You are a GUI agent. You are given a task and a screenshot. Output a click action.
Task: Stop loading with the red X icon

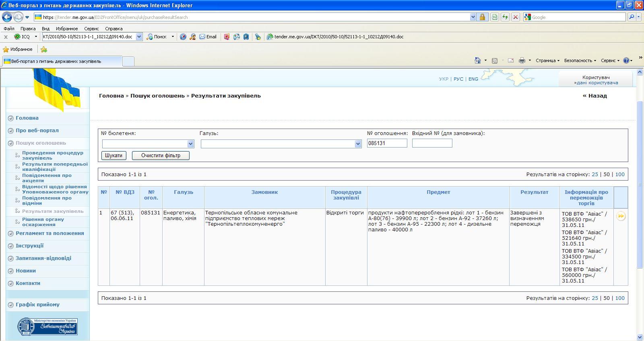515,17
